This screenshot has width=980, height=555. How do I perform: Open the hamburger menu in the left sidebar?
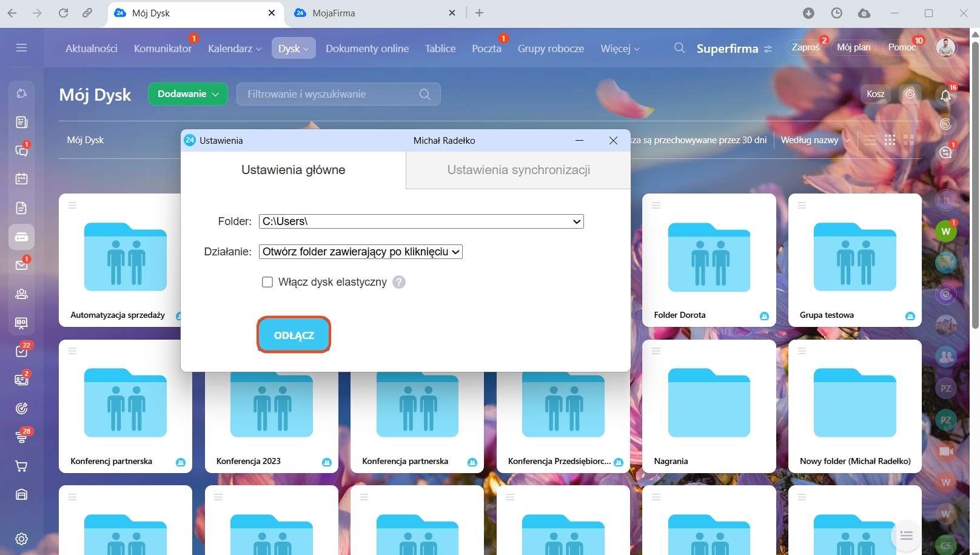click(x=21, y=47)
